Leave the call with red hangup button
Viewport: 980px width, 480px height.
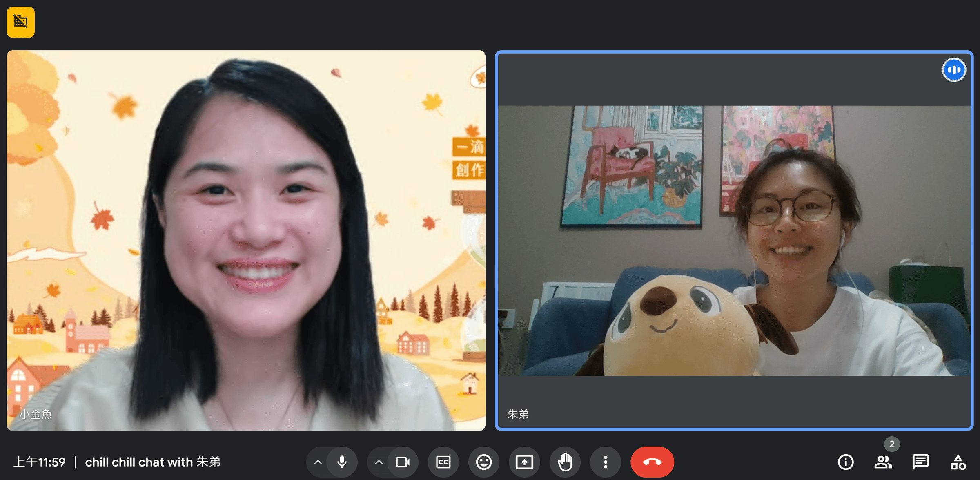652,462
